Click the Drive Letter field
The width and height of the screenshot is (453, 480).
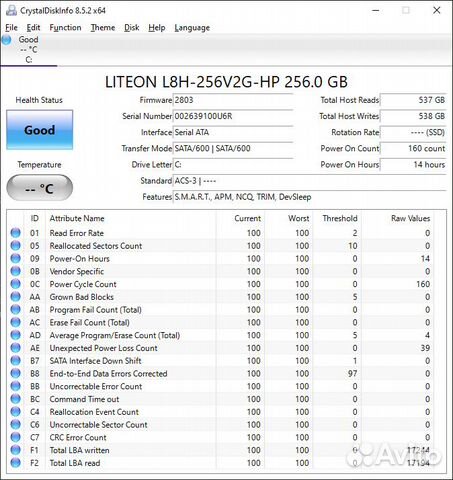233,164
